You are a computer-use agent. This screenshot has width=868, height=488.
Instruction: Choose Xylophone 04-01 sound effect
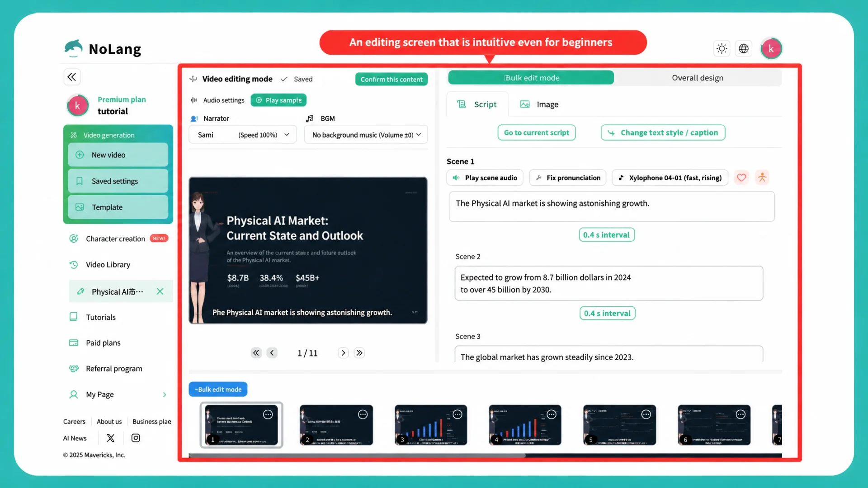670,178
